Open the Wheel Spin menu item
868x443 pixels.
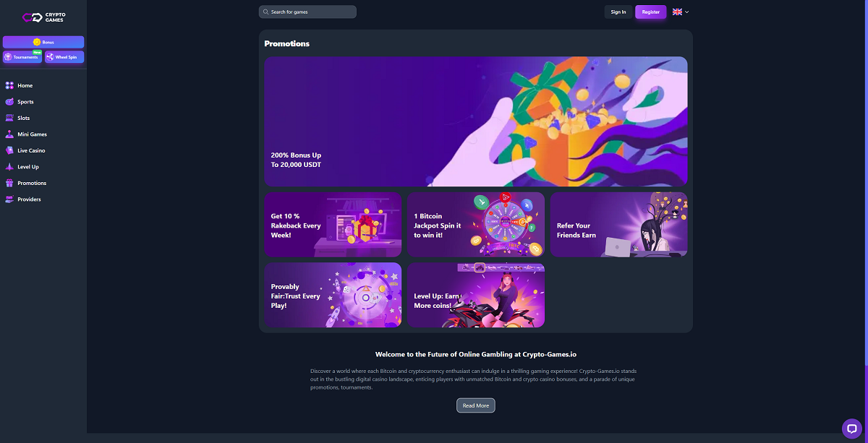tap(64, 57)
